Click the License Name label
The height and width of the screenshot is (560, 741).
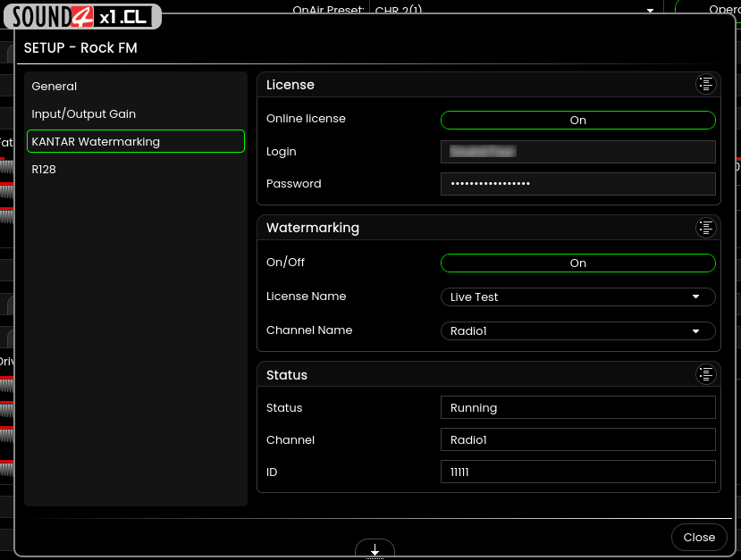[307, 296]
